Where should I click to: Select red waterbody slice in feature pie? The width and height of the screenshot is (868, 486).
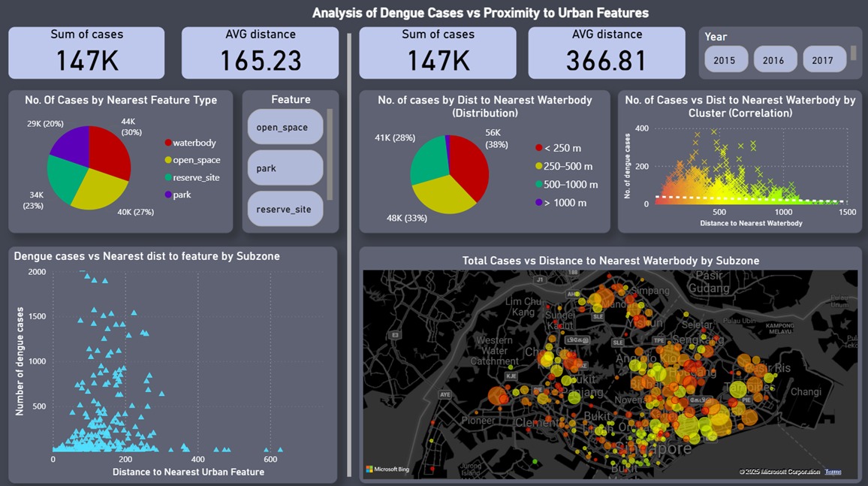pos(110,150)
